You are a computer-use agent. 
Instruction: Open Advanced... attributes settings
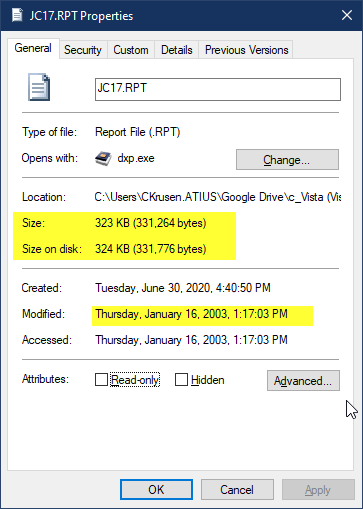click(303, 380)
